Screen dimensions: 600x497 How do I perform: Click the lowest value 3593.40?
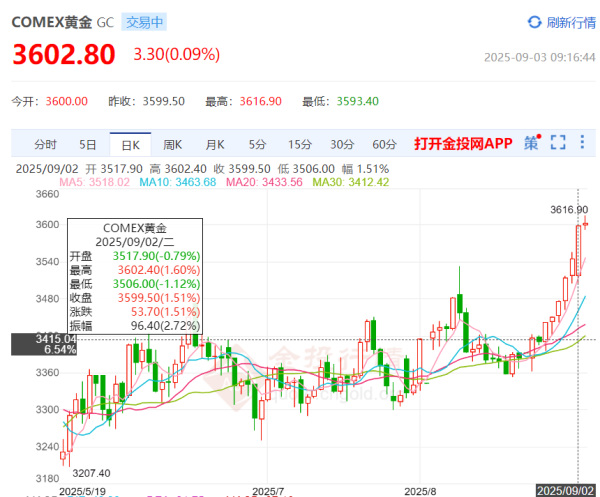tap(358, 101)
